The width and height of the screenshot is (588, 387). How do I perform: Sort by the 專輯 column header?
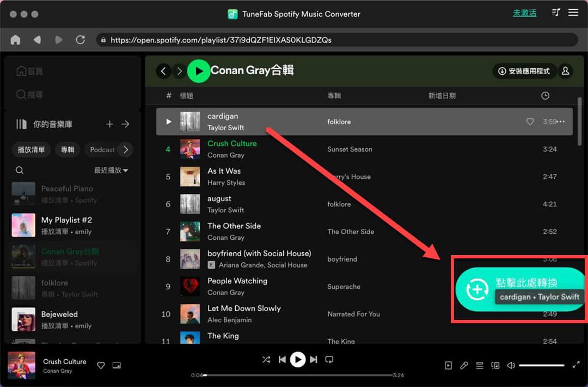point(334,96)
